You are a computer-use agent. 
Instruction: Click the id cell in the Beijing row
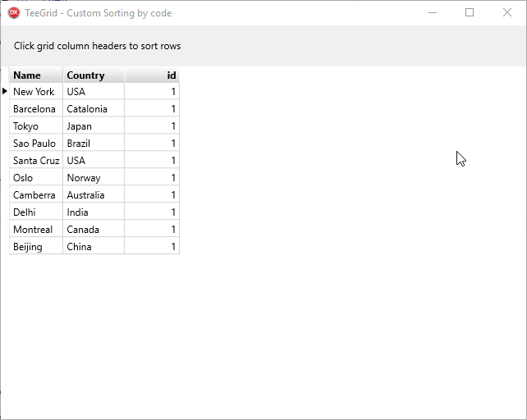pyautogui.click(x=152, y=246)
